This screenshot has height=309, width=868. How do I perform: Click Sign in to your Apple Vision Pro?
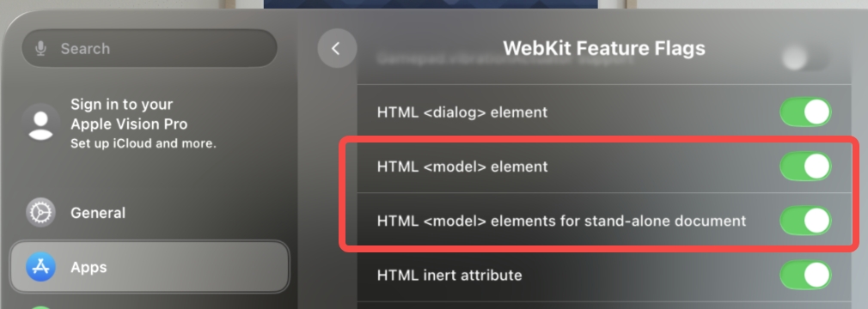coord(128,114)
